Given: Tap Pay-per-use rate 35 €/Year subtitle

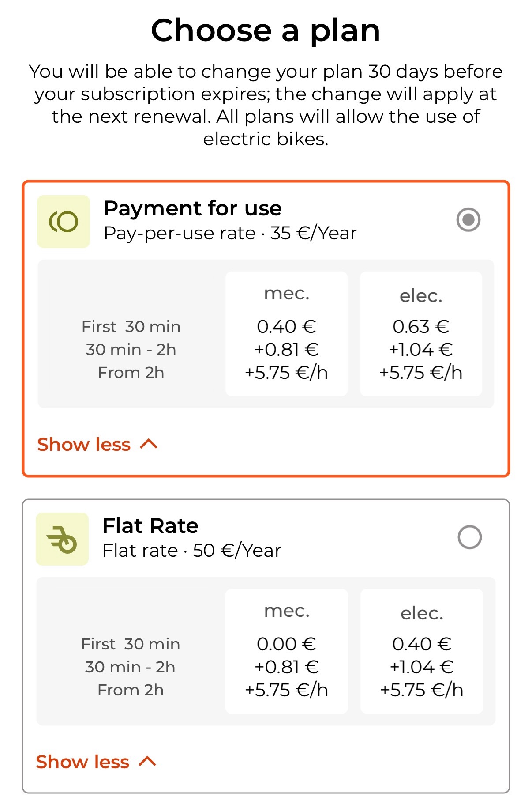Looking at the screenshot, I should pos(230,233).
